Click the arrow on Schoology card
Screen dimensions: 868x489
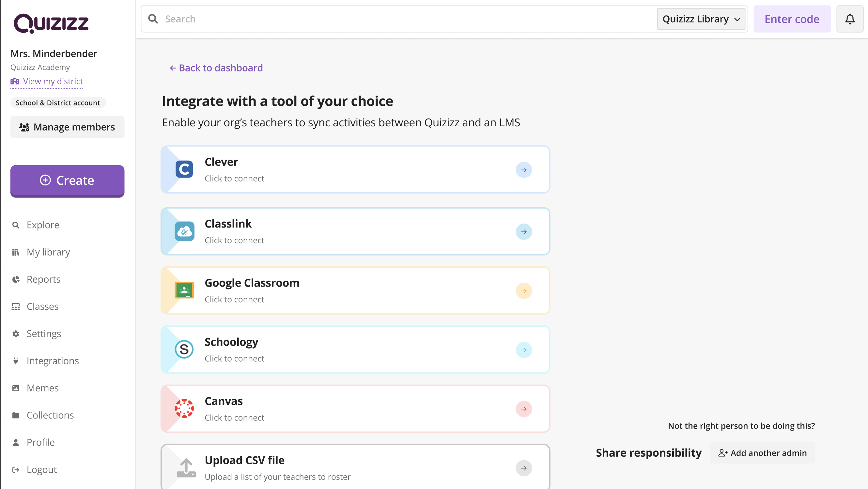click(524, 350)
